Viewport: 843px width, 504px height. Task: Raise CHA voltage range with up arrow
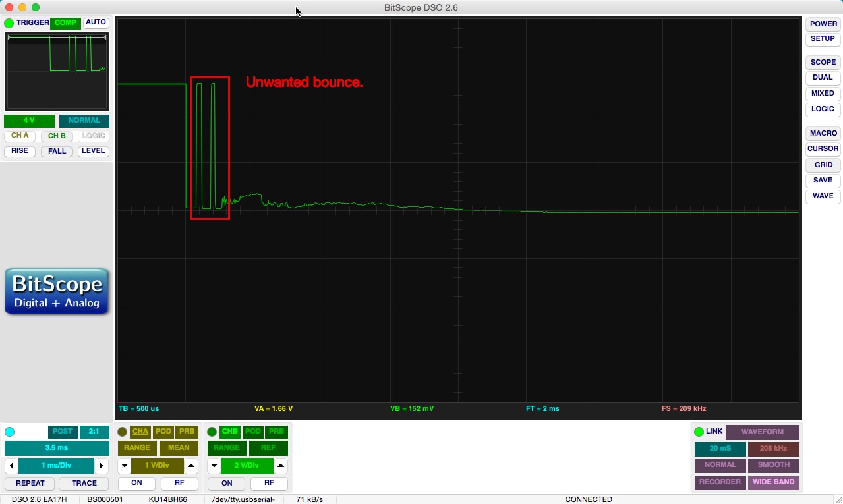pos(191,466)
